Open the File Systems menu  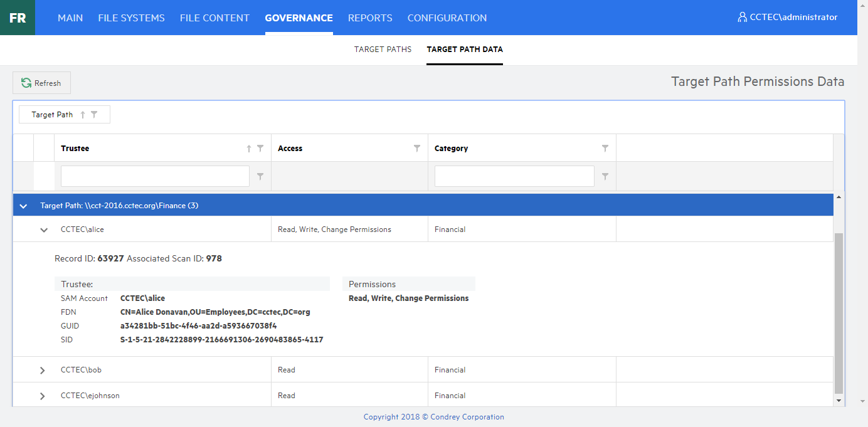131,18
